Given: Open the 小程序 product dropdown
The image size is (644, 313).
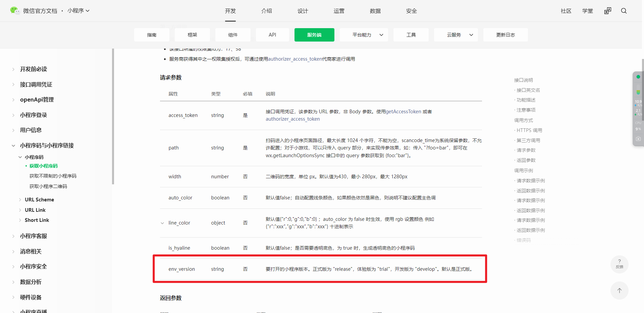Looking at the screenshot, I should (78, 11).
